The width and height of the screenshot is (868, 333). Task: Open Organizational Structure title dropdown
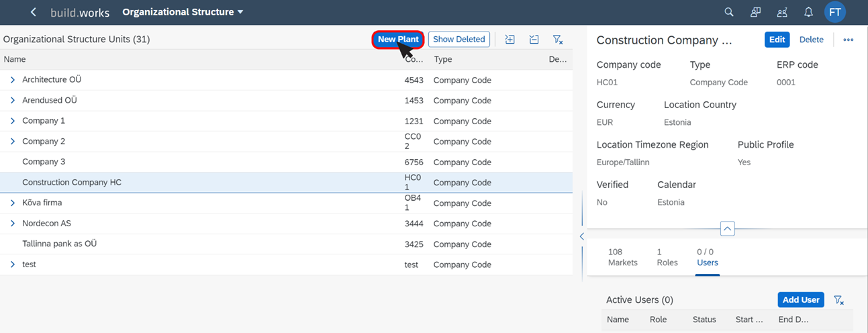[x=183, y=12]
